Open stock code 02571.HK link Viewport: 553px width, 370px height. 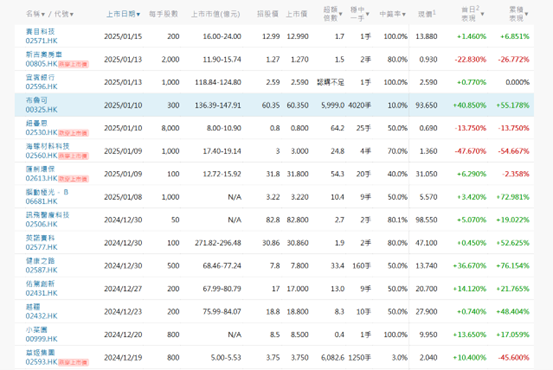[41, 41]
